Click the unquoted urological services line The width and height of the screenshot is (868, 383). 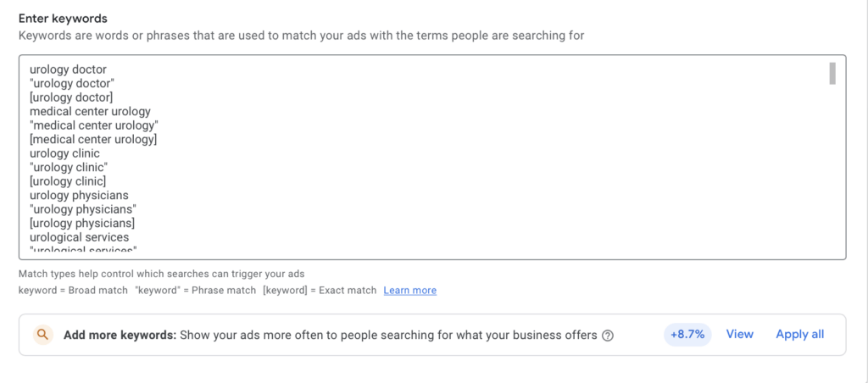[x=79, y=237]
